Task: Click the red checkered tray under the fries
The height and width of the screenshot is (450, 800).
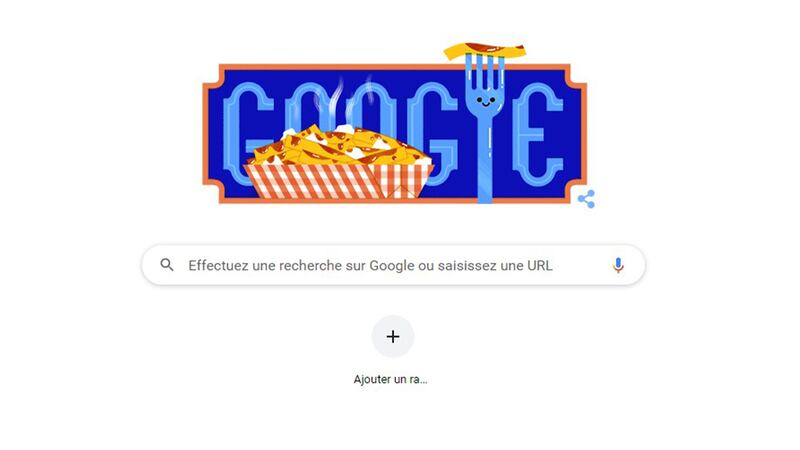Action: tap(338, 181)
